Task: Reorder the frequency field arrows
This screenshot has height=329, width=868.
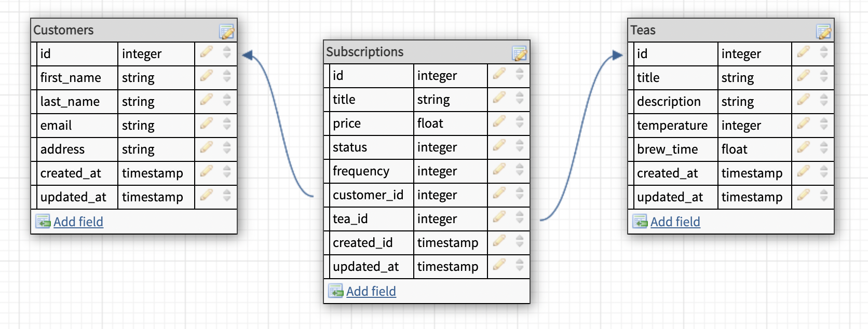Action: click(520, 169)
